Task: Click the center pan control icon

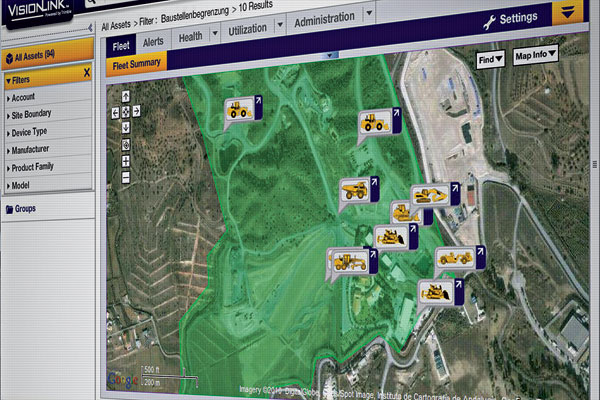Action: (126, 112)
